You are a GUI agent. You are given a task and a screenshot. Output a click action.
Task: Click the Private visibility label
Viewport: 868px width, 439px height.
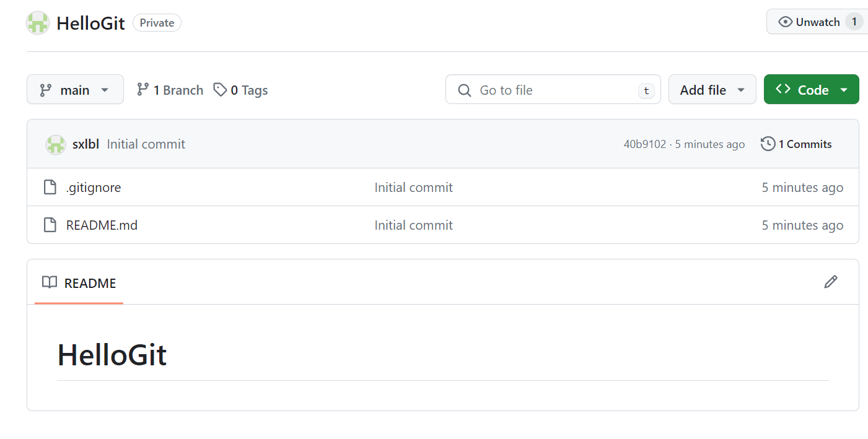tap(157, 23)
